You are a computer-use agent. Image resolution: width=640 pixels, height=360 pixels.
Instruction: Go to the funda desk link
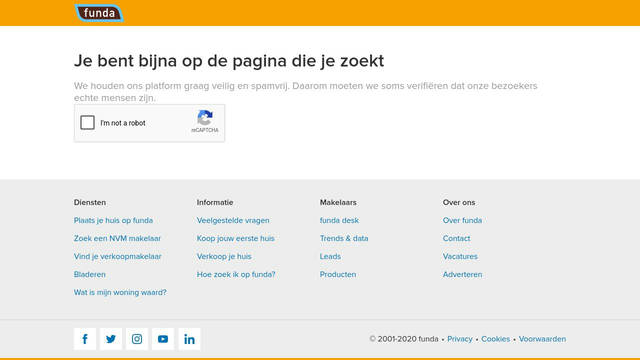tap(339, 220)
